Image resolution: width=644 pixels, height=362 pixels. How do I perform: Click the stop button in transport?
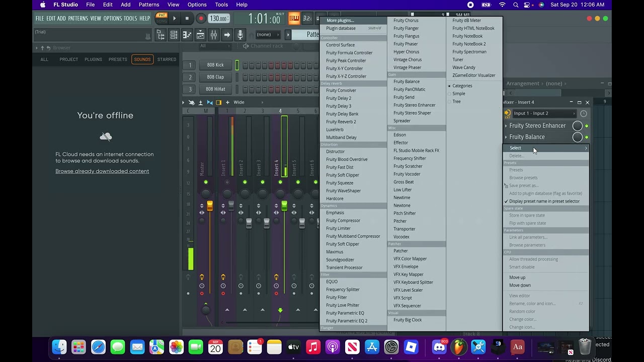[x=187, y=19]
